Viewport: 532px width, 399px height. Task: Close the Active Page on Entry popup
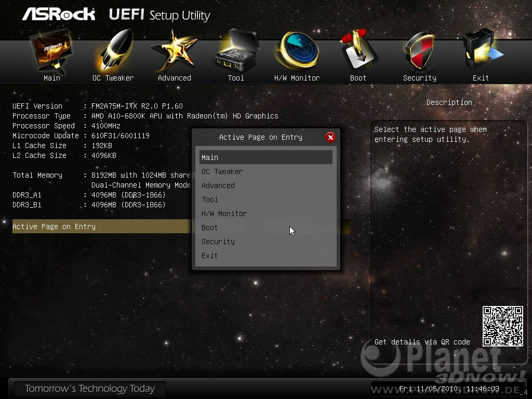[330, 137]
